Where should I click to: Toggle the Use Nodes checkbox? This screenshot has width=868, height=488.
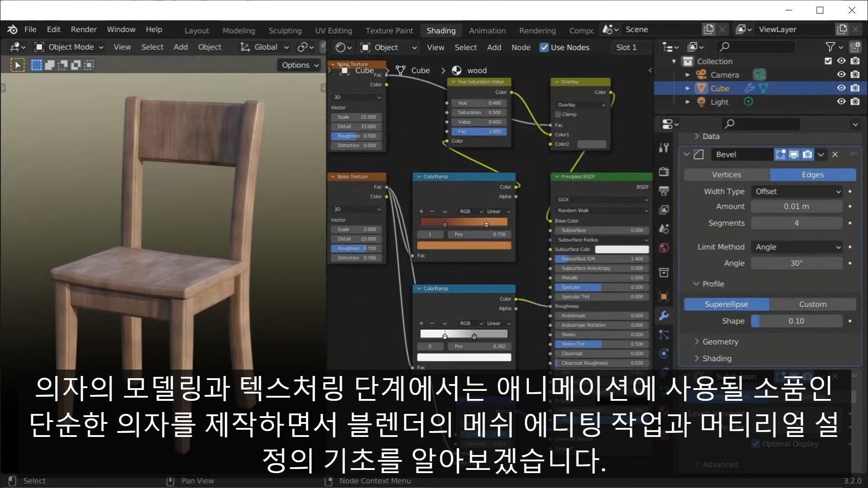coord(544,47)
